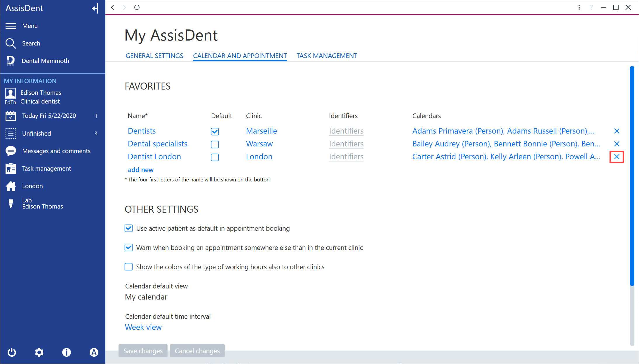Viewport: 639px width, 364px height.
Task: Open Adams Primavera calendars list
Action: click(504, 131)
